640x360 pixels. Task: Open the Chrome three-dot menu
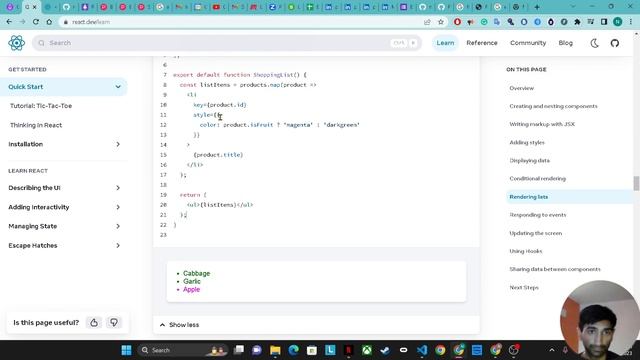tap(631, 22)
